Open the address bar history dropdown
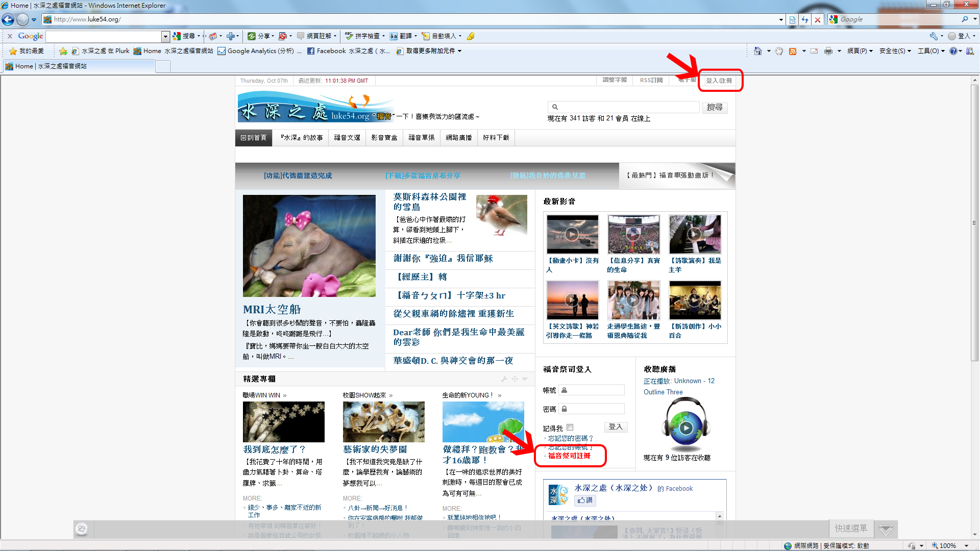The image size is (980, 551). 781,19
